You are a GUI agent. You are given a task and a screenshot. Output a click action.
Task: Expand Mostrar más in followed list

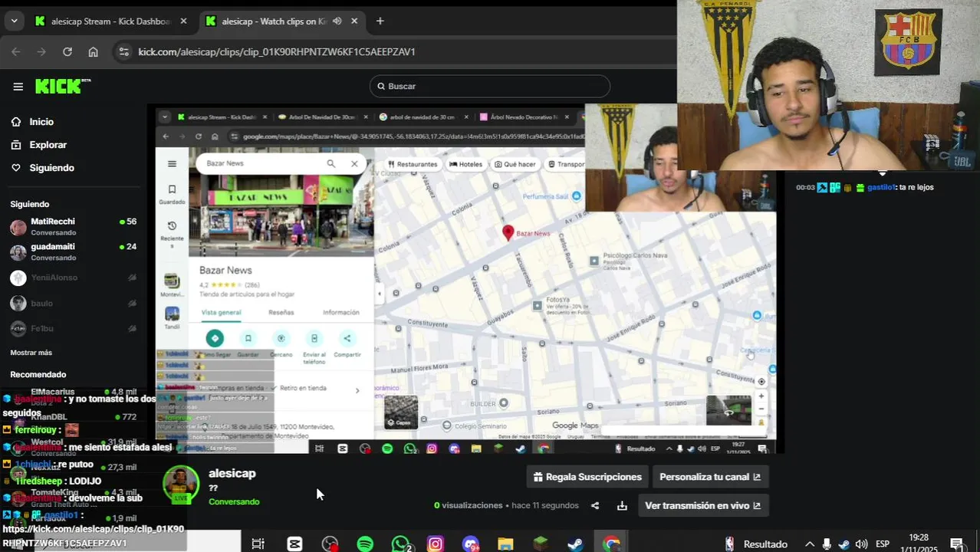coord(31,353)
